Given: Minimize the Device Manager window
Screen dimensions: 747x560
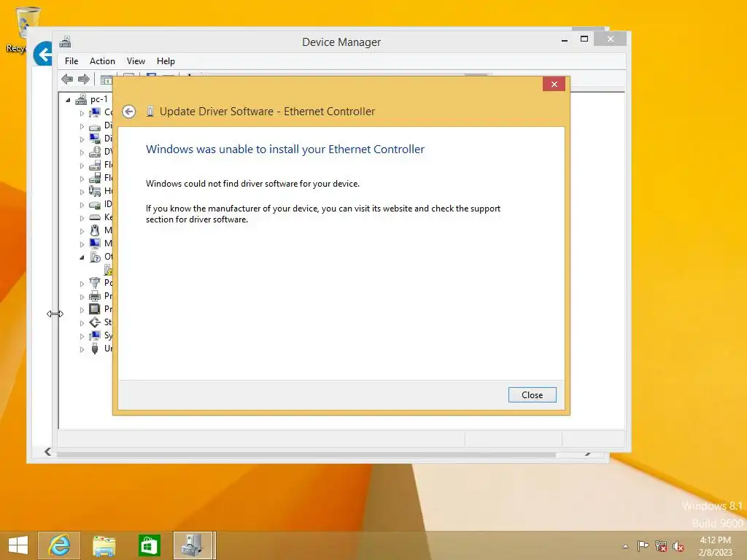Looking at the screenshot, I should (565, 40).
